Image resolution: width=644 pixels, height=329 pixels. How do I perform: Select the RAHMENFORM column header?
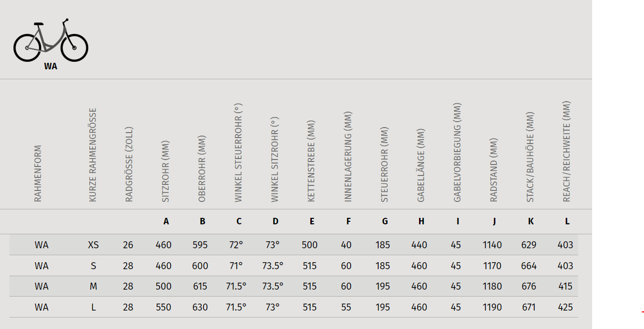point(38,174)
